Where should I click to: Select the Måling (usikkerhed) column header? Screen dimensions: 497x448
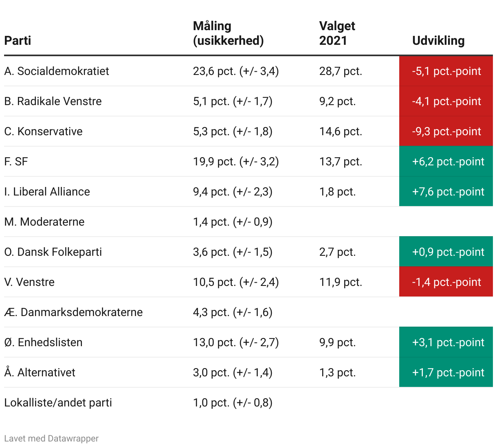[x=228, y=33]
